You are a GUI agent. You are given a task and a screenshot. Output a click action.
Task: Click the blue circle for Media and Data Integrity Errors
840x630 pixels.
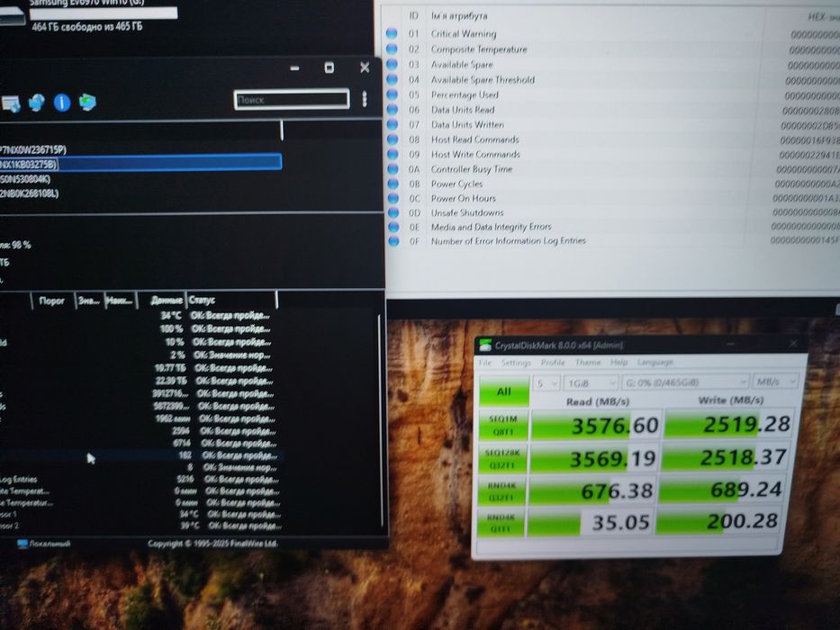(x=393, y=227)
